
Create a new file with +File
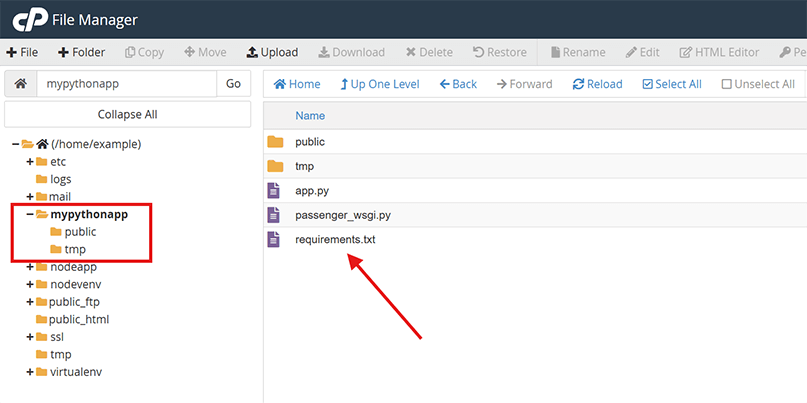coord(22,52)
